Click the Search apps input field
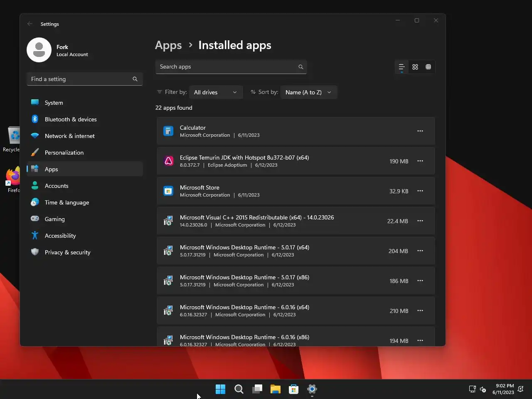This screenshot has height=399, width=532. point(231,67)
